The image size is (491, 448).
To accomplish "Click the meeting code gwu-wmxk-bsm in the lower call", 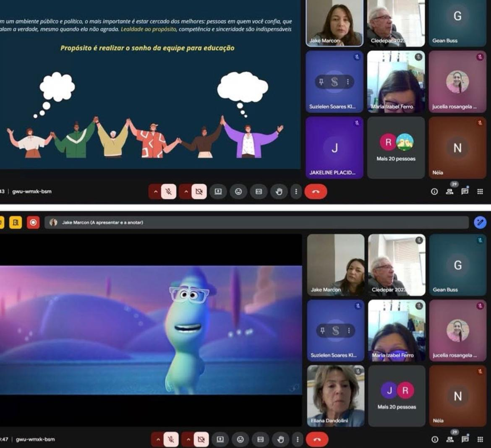I will (x=35, y=439).
